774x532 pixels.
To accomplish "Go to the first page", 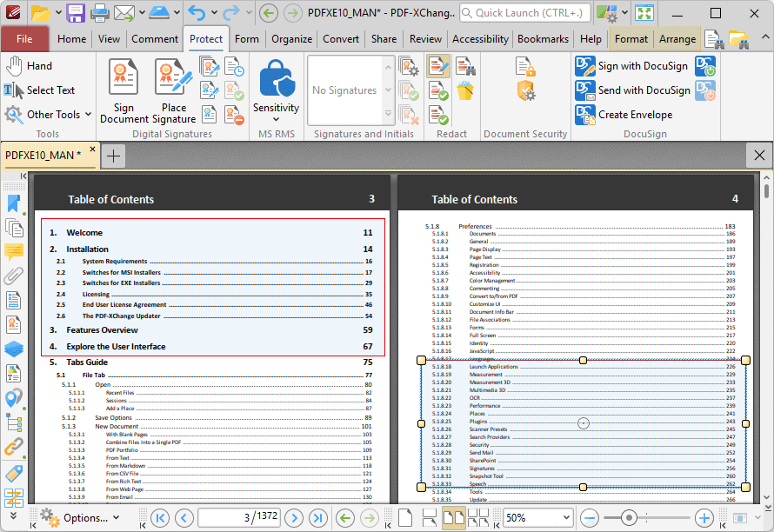I will [x=160, y=518].
